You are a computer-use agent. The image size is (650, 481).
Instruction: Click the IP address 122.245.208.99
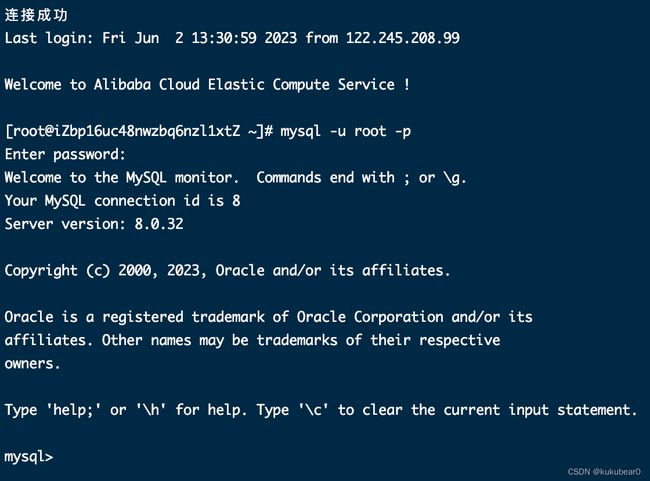point(403,38)
